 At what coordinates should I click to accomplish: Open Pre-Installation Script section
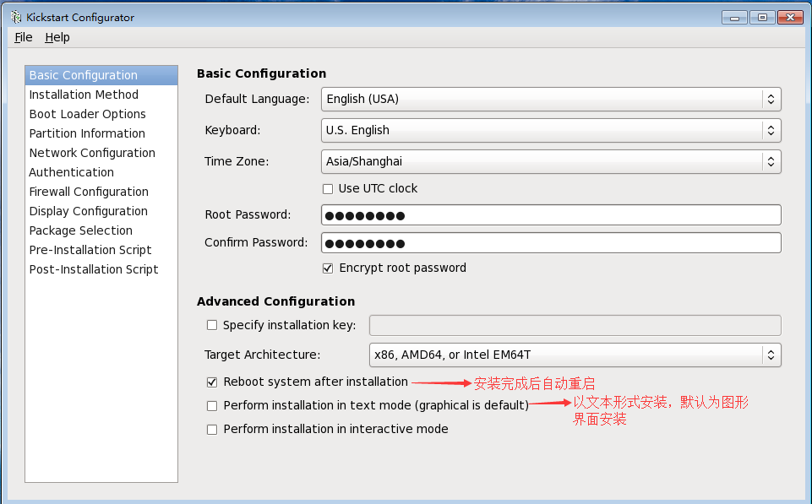tap(101, 250)
